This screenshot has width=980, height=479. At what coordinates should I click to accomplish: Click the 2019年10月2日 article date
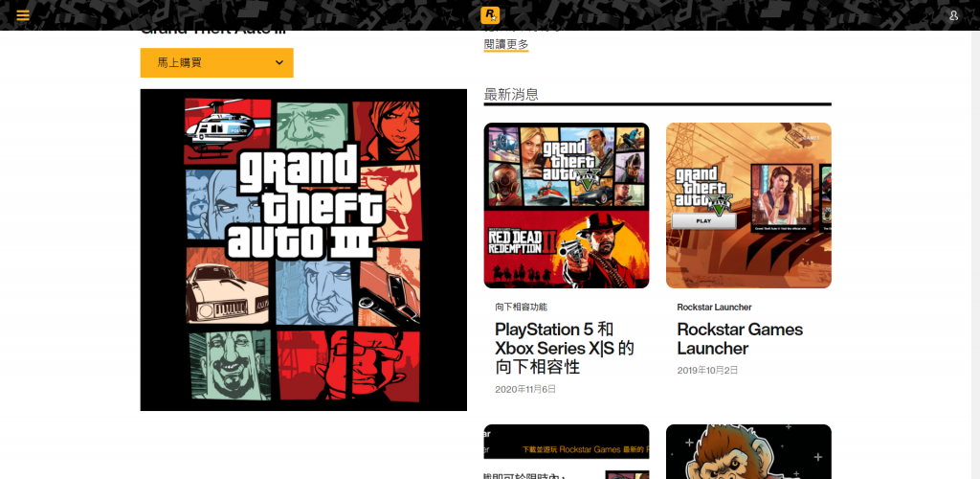(707, 370)
